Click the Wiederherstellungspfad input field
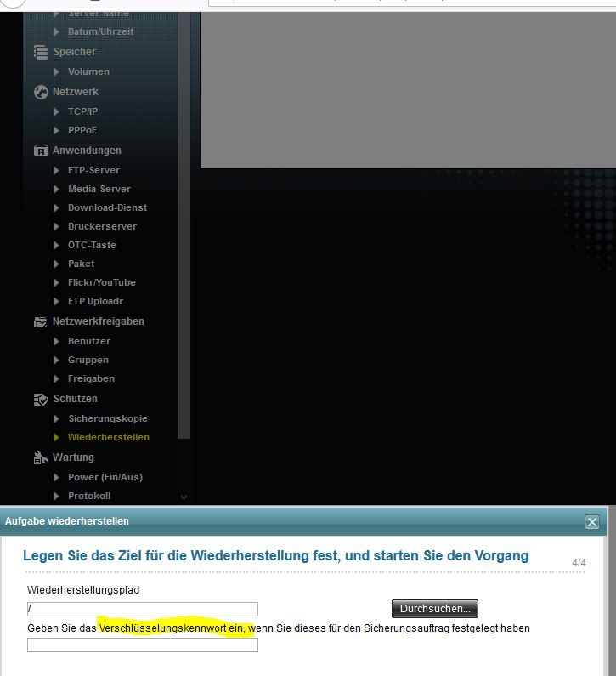This screenshot has width=616, height=676. (x=143, y=609)
